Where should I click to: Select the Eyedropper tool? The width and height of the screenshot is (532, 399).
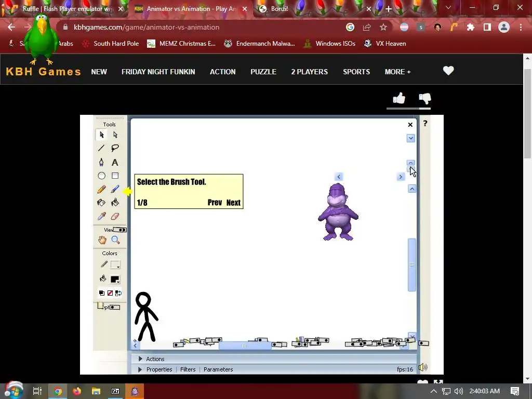click(x=101, y=216)
